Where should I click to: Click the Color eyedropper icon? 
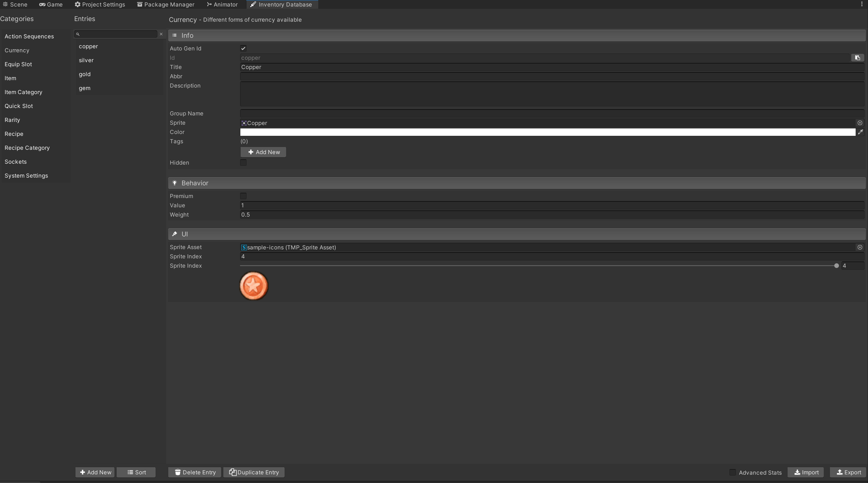click(860, 132)
